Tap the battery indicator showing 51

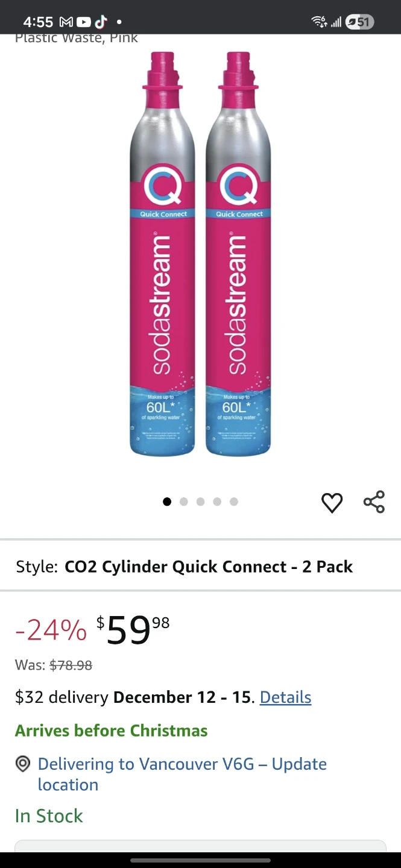click(359, 22)
